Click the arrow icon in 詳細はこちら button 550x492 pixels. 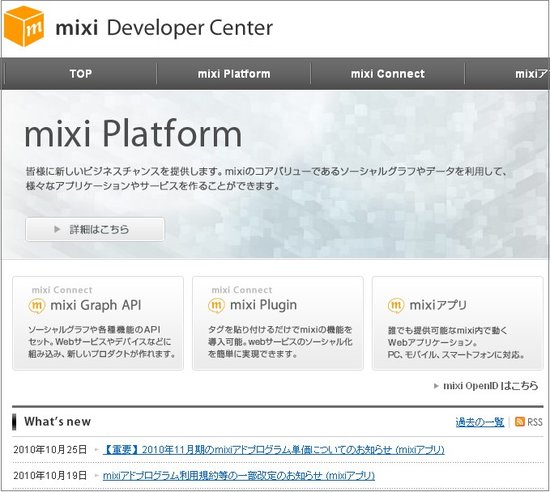pyautogui.click(x=57, y=229)
